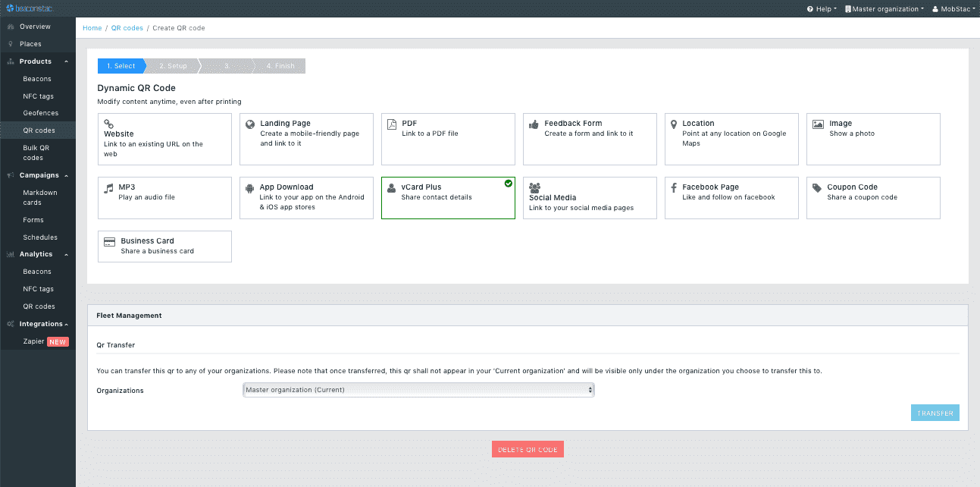Open the Help dropdown menu
This screenshot has width=980, height=487.
[822, 9]
